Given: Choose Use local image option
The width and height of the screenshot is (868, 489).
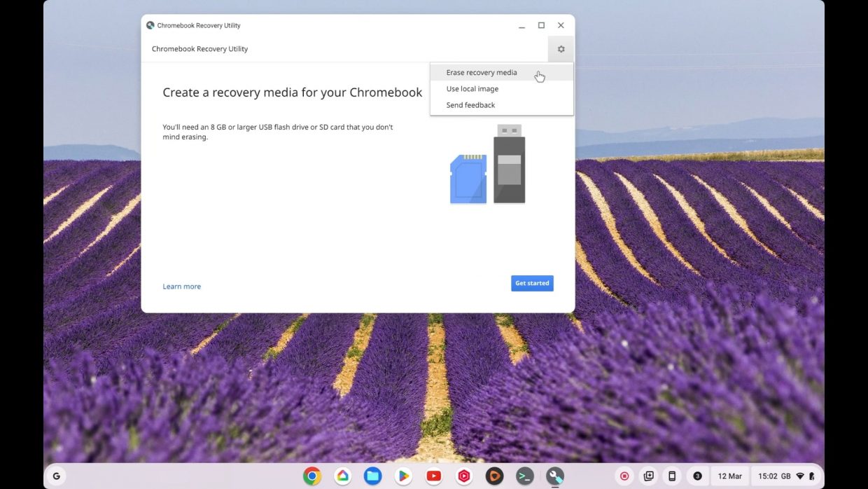Looking at the screenshot, I should [501, 89].
